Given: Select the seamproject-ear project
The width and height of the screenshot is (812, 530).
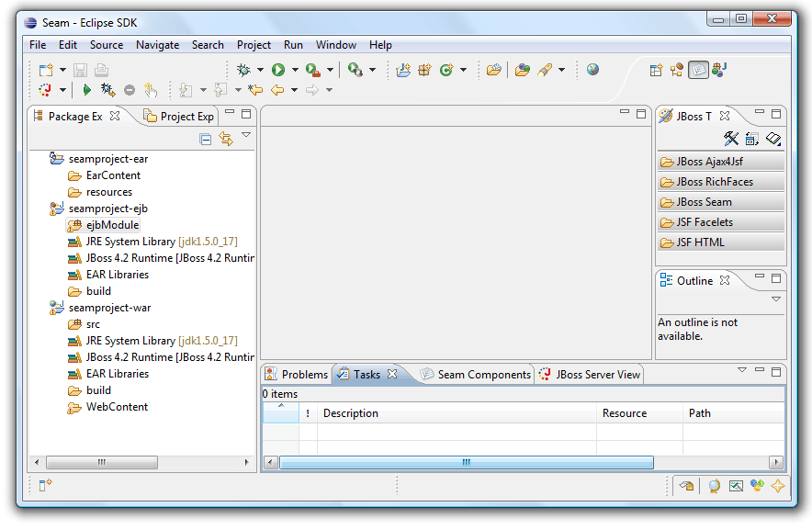Looking at the screenshot, I should click(98, 159).
